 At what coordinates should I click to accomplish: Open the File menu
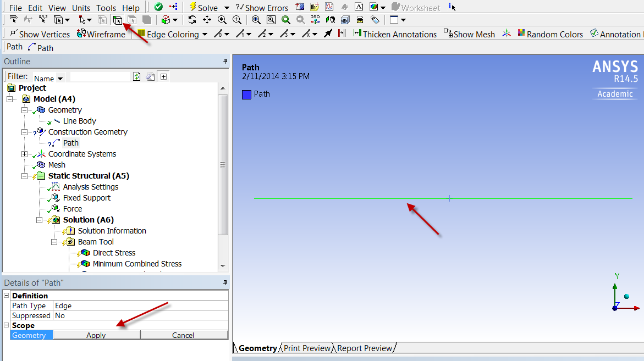15,8
